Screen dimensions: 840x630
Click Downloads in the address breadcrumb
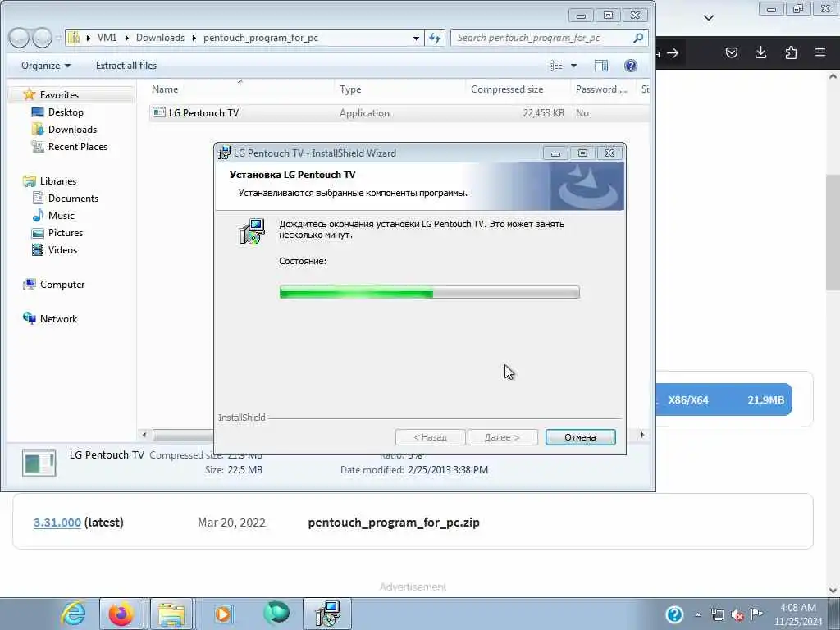[160, 38]
